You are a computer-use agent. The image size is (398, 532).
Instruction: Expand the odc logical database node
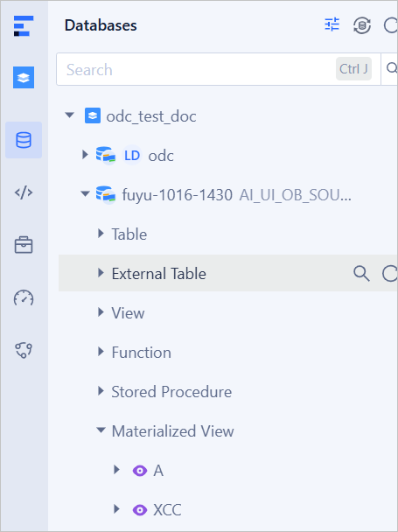coord(85,155)
